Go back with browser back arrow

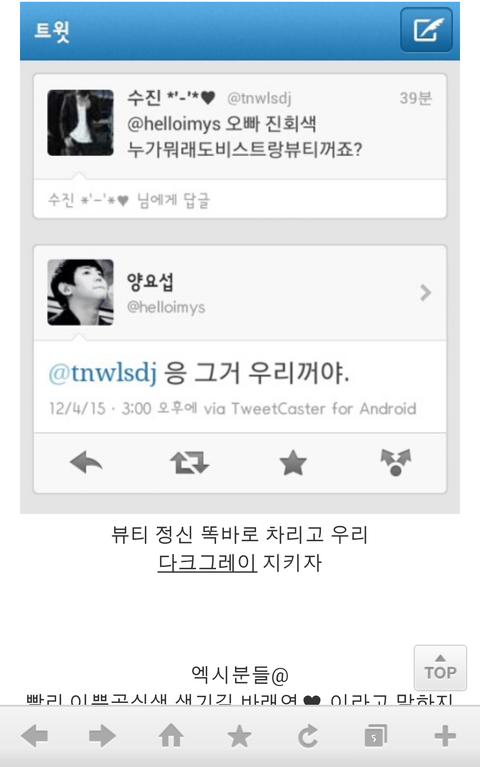pyautogui.click(x=34, y=736)
